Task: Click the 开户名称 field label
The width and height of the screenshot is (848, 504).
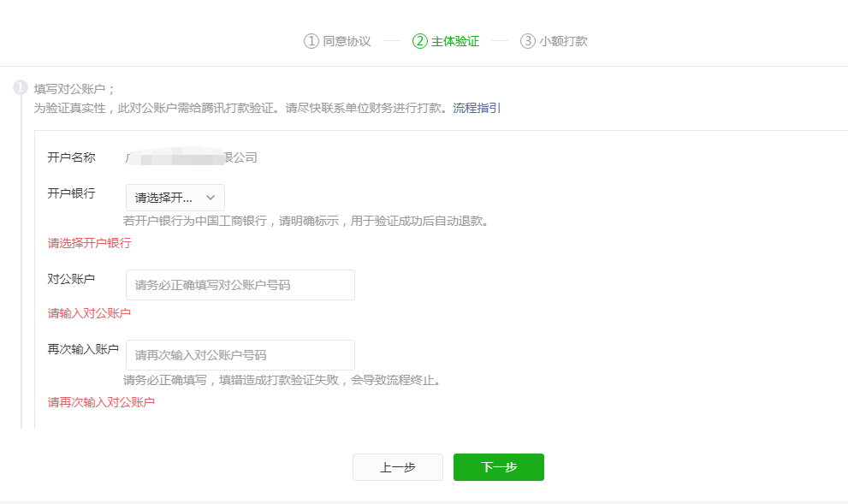Action: click(x=71, y=157)
